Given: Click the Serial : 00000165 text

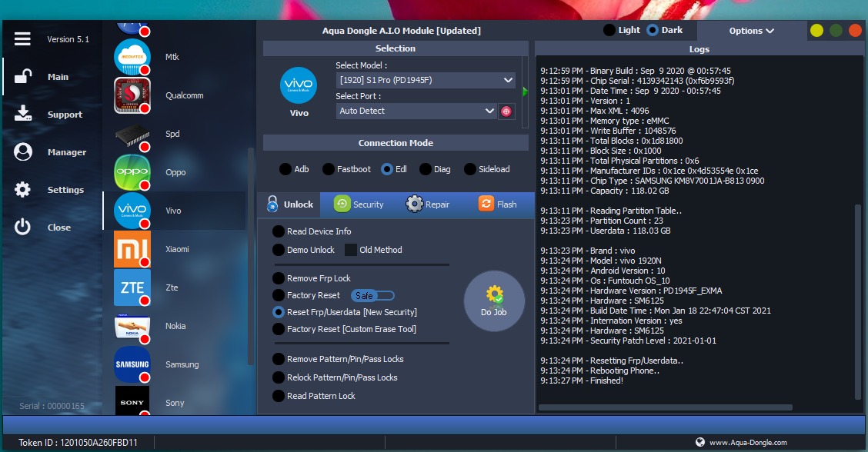Looking at the screenshot, I should click(x=52, y=406).
